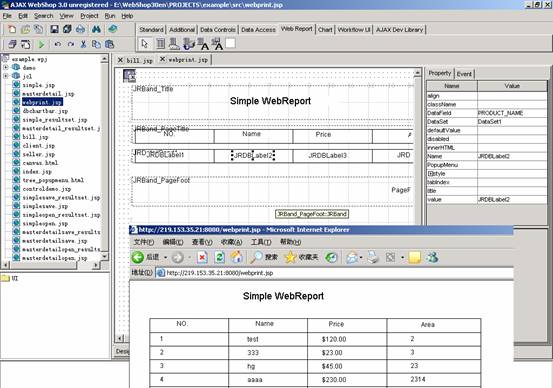Open the Favorites menu in Internet Explorer menu bar
The height and width of the screenshot is (388, 553).
[x=231, y=242]
